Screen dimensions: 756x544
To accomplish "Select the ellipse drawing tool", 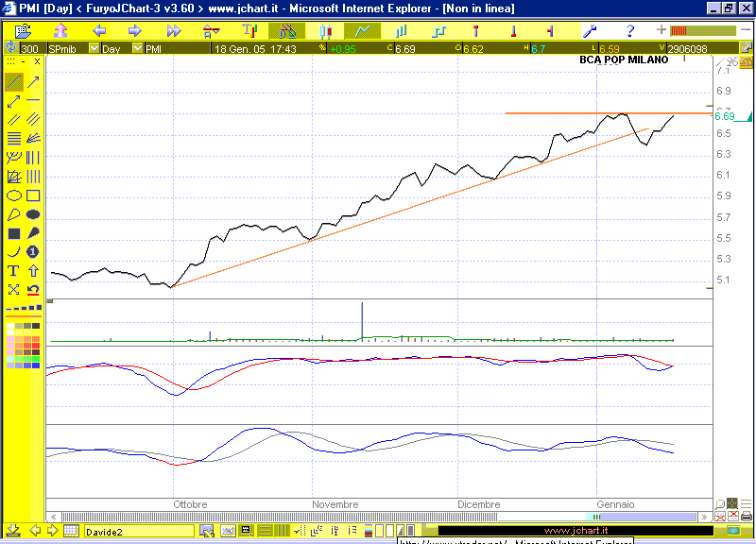I will click(14, 195).
